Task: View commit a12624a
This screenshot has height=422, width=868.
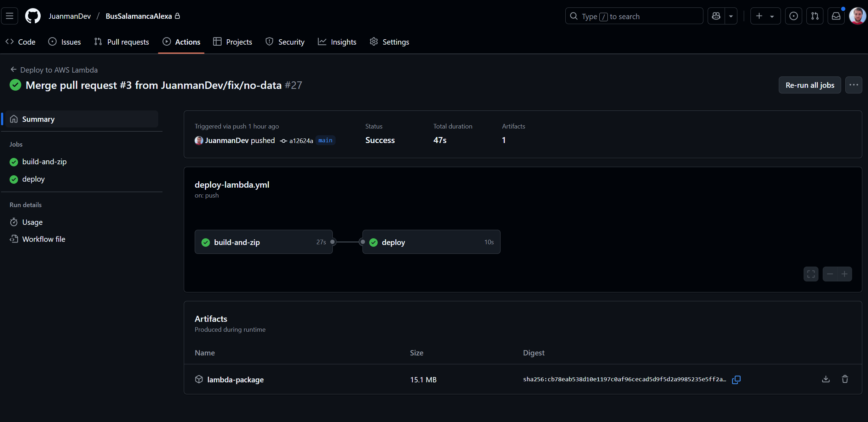Action: click(x=301, y=141)
